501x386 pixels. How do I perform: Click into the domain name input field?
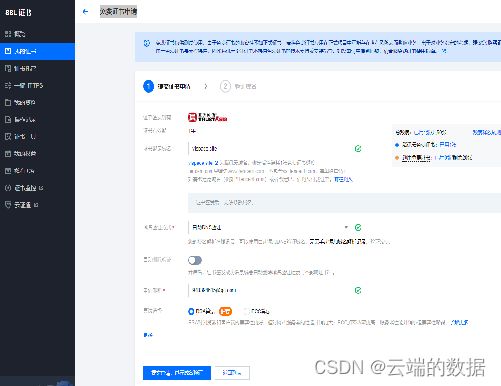click(269, 149)
